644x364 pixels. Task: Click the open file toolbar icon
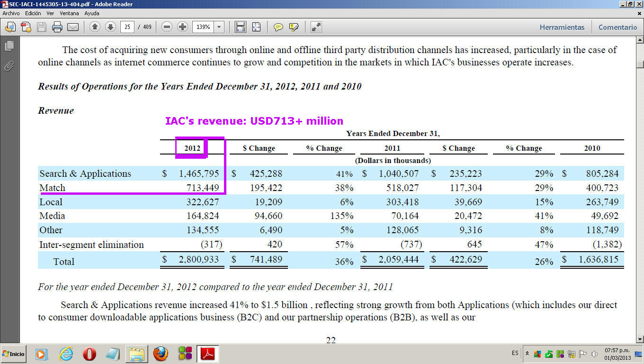[x=10, y=27]
